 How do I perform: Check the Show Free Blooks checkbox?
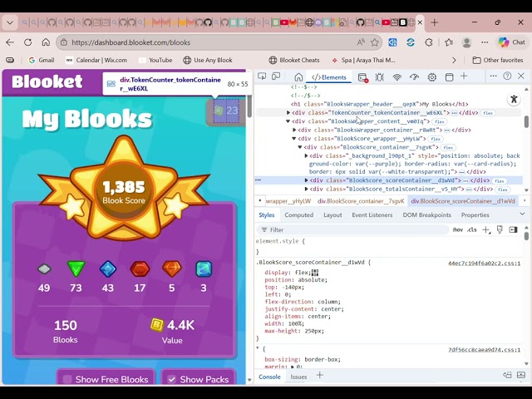click(67, 379)
